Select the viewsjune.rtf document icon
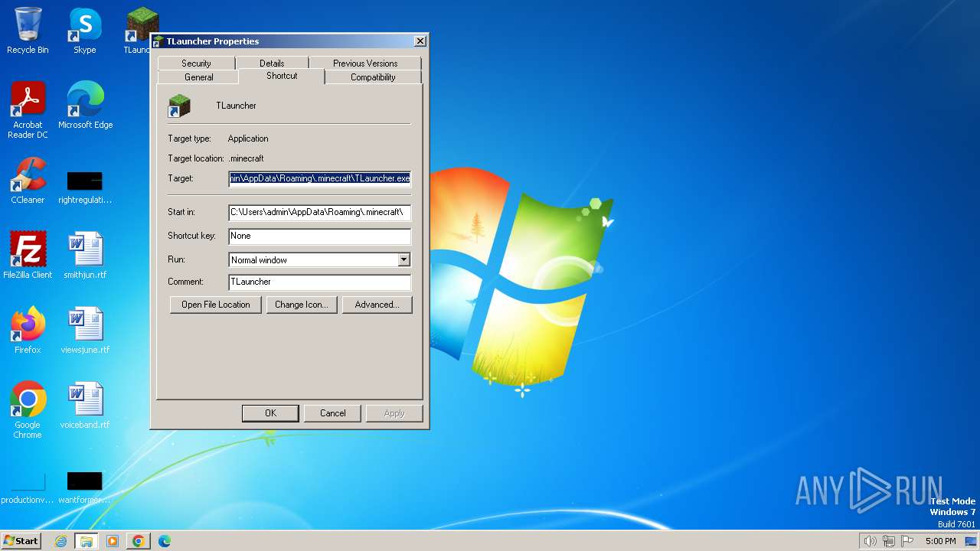This screenshot has width=980, height=551. coord(85,331)
